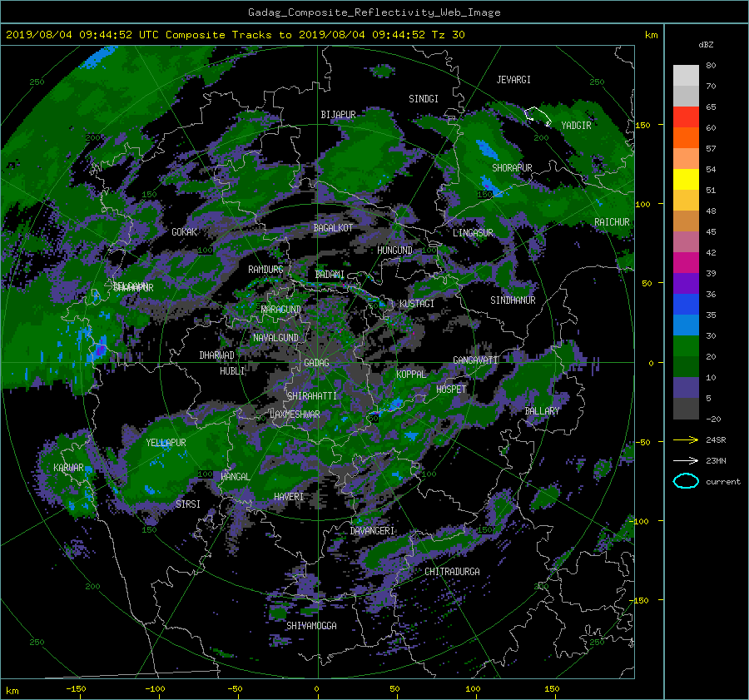Click the YELLAPUR city label
749x700 pixels.
[x=166, y=443]
